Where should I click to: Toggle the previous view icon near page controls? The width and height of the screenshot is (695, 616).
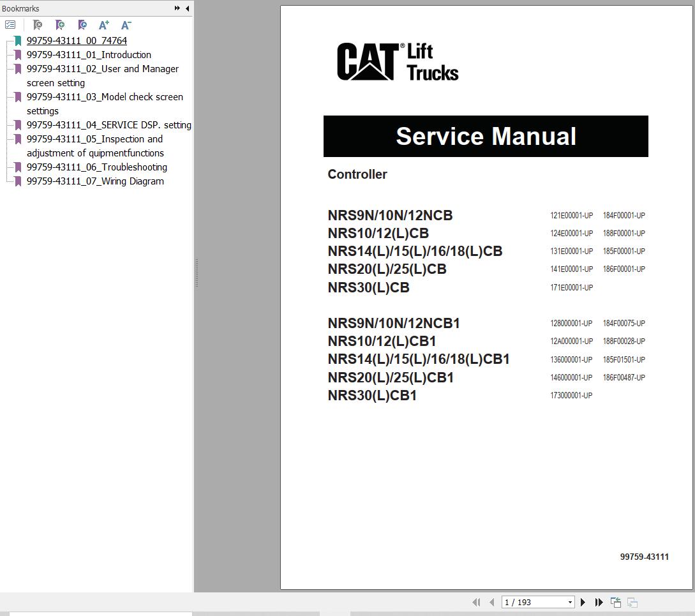[x=616, y=602]
